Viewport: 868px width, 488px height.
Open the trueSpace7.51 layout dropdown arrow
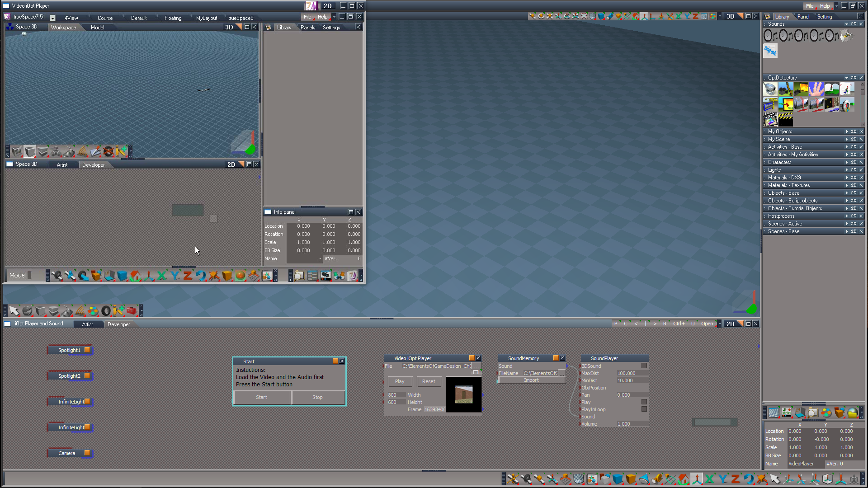[52, 18]
